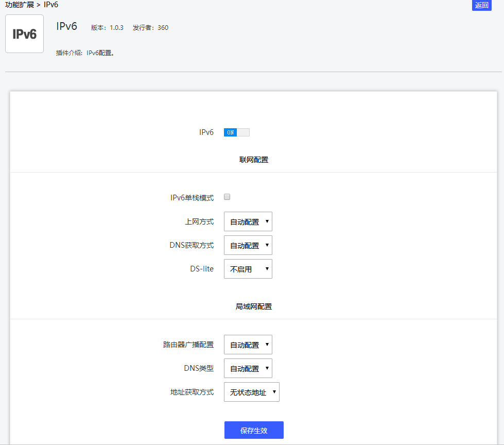This screenshot has height=445, width=504.
Task: Open the DS-lite dropdown
Action: [x=248, y=269]
